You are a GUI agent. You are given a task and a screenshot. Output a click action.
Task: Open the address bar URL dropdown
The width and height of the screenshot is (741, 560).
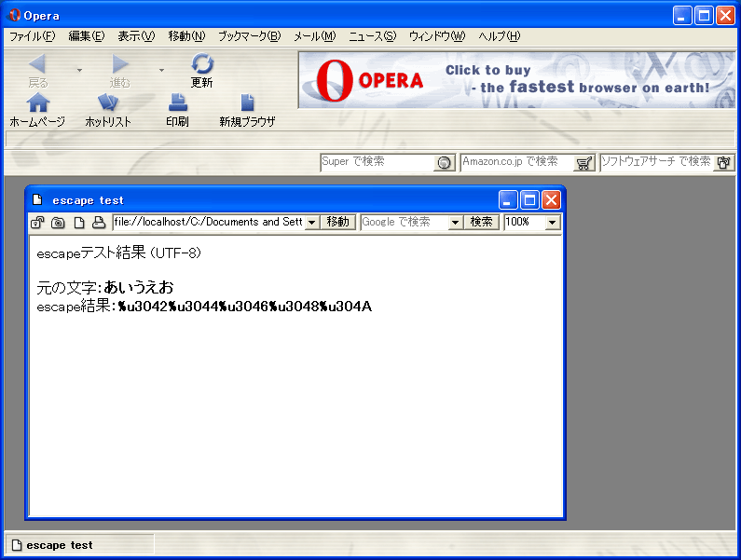312,222
